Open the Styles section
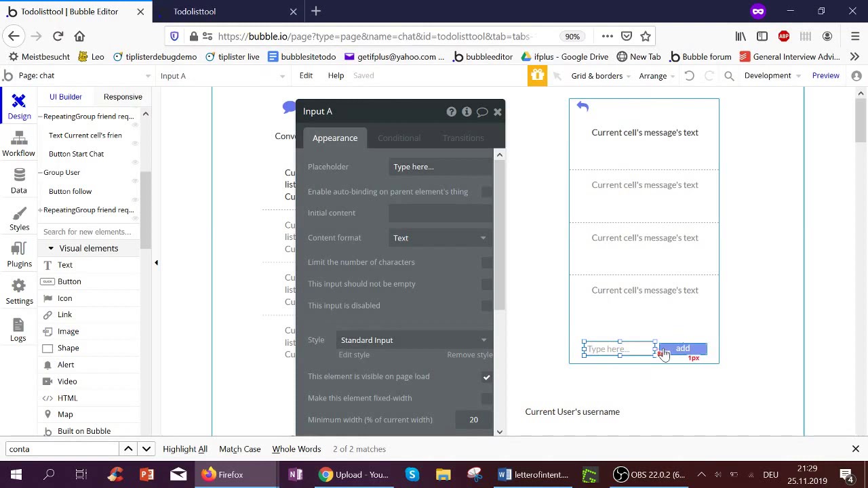 point(19,218)
